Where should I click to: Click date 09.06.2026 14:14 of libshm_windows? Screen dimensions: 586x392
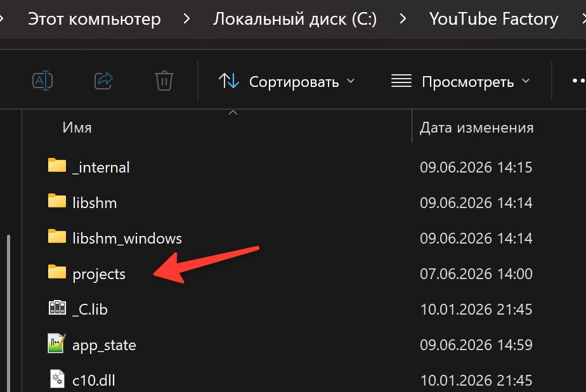pos(476,238)
